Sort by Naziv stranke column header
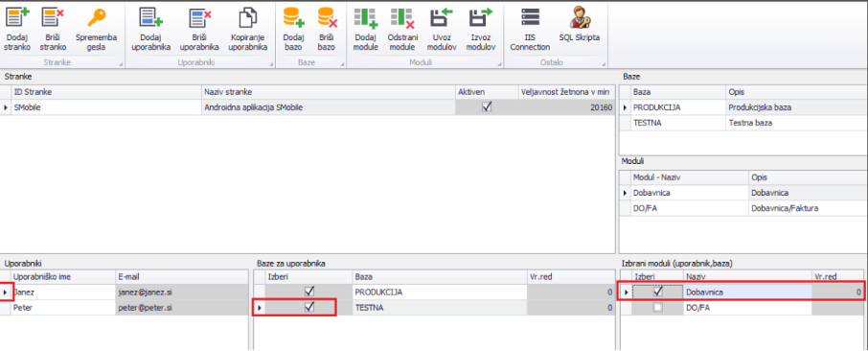 pyautogui.click(x=329, y=92)
